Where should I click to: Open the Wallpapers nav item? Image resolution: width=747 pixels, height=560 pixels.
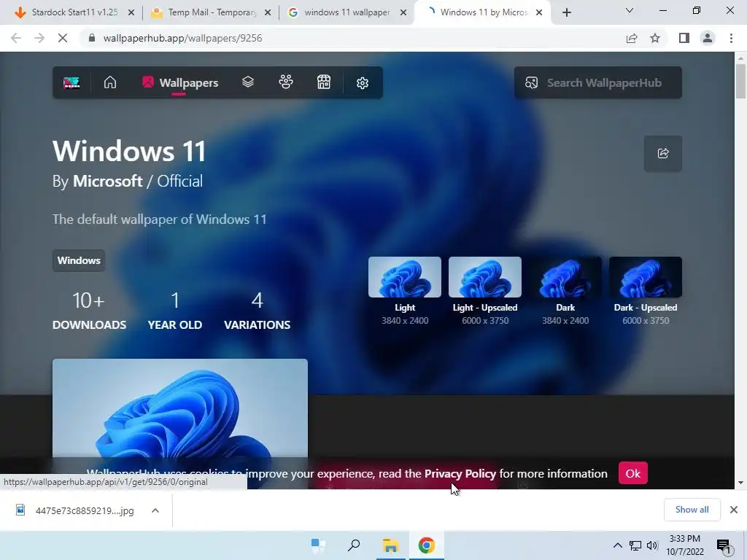(180, 83)
